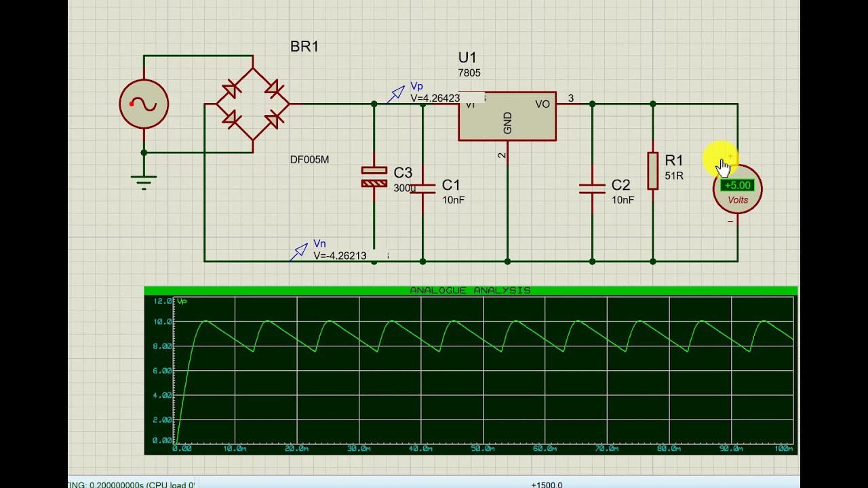868x488 pixels.
Task: Click the VO pin label on regulator
Action: tap(542, 104)
